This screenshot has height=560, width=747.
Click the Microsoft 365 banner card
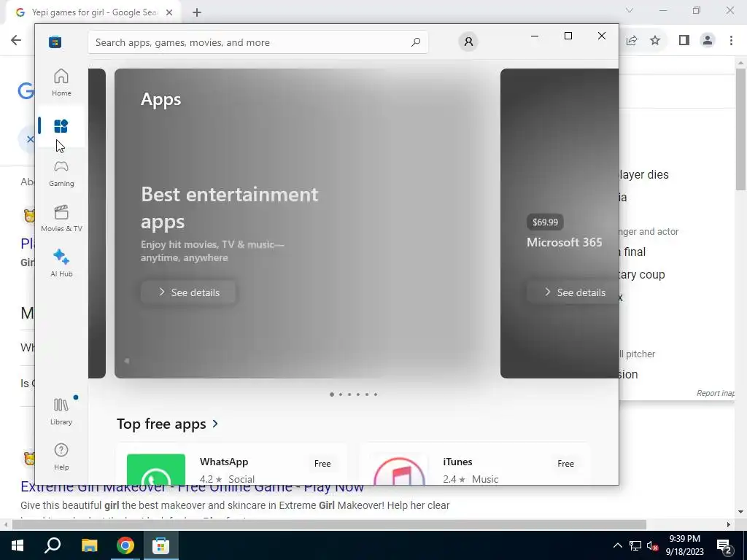tap(560, 223)
